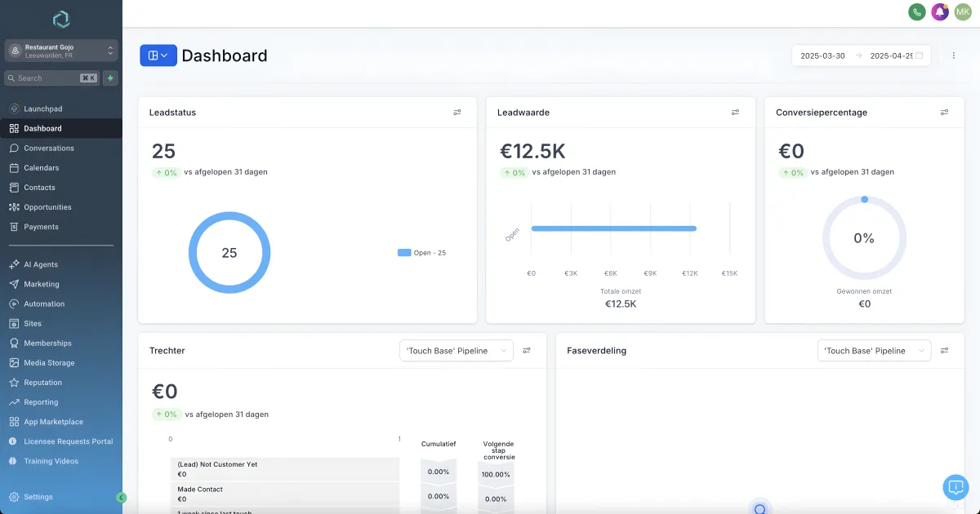Image resolution: width=980 pixels, height=514 pixels.
Task: Open Trechter widget filter settings icon
Action: pyautogui.click(x=527, y=351)
